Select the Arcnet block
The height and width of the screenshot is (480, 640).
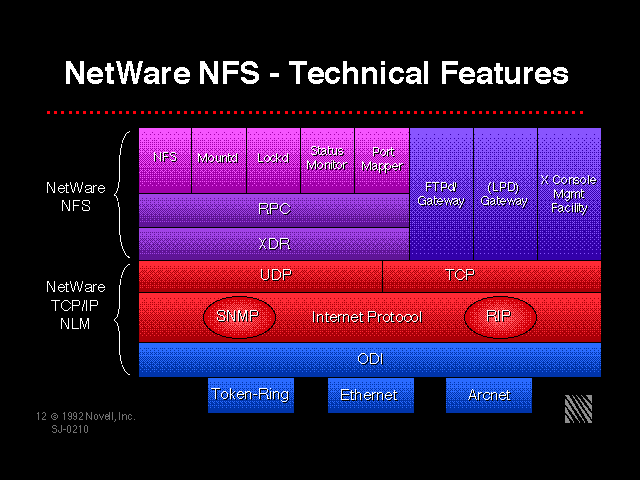(x=489, y=395)
